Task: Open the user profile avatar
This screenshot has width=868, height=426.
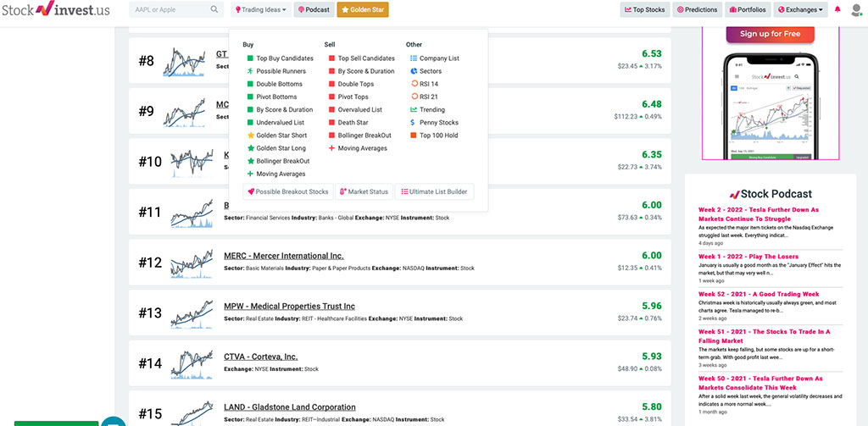Action: (x=856, y=10)
